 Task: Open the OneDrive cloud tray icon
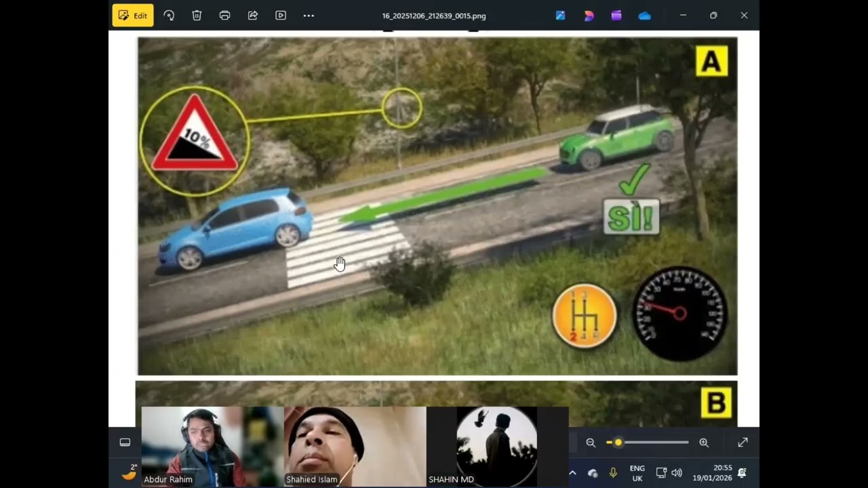click(x=593, y=473)
